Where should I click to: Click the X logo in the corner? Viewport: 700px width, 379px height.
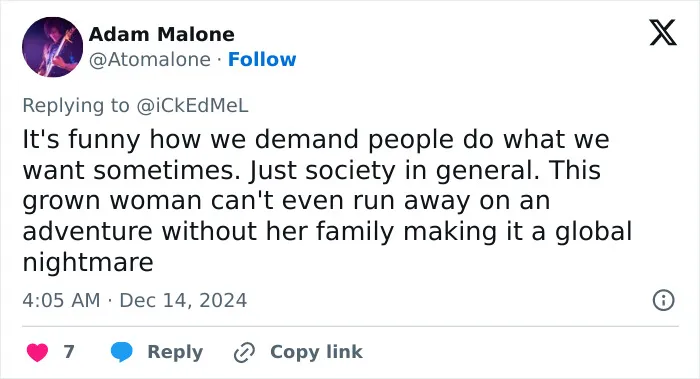tap(663, 33)
